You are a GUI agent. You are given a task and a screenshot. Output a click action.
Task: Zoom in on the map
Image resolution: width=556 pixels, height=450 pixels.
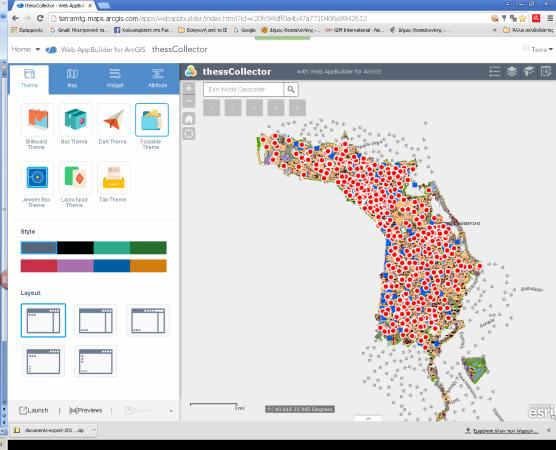[189, 88]
